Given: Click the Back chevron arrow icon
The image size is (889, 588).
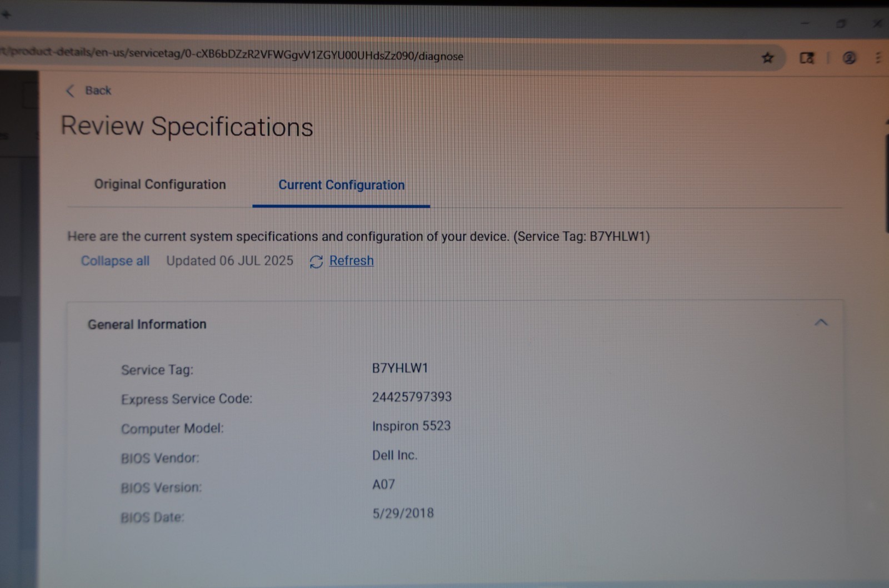Looking at the screenshot, I should pyautogui.click(x=70, y=91).
